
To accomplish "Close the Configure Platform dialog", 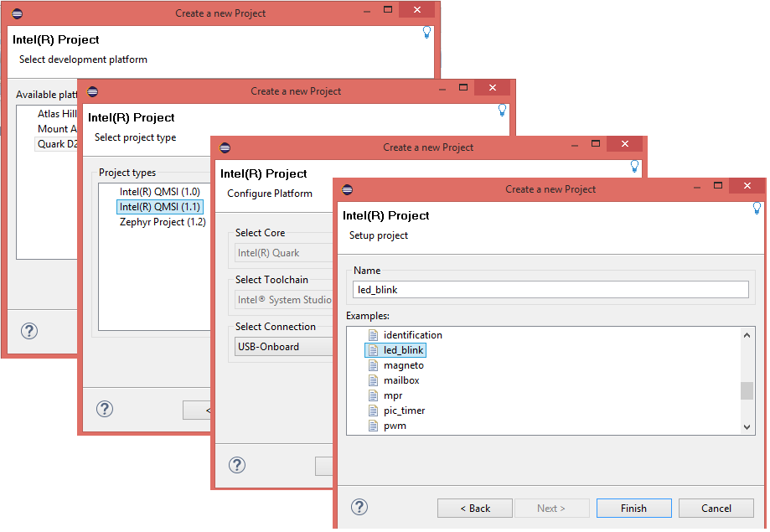I will [x=625, y=144].
